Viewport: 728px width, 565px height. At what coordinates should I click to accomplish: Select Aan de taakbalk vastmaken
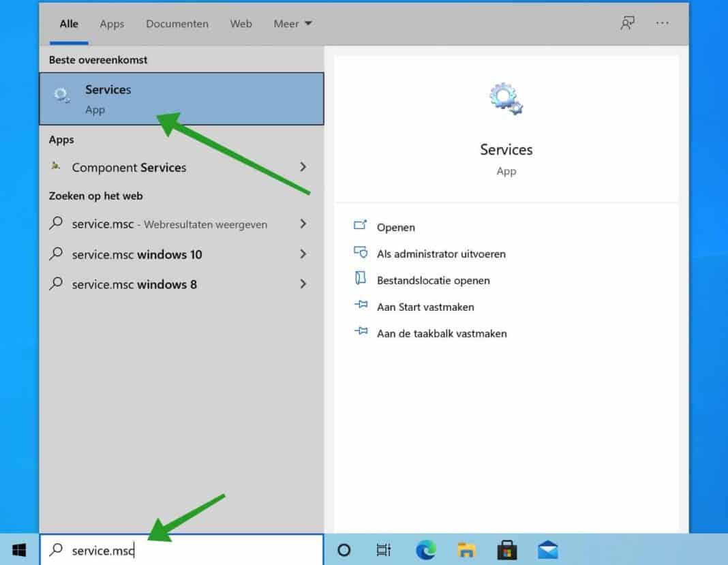pos(441,333)
